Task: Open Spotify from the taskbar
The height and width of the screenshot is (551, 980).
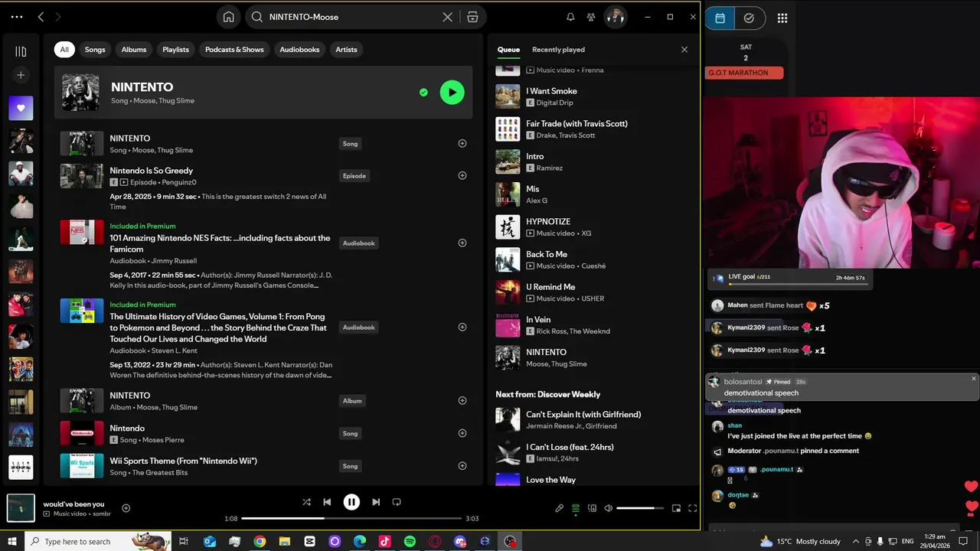Action: point(410,541)
